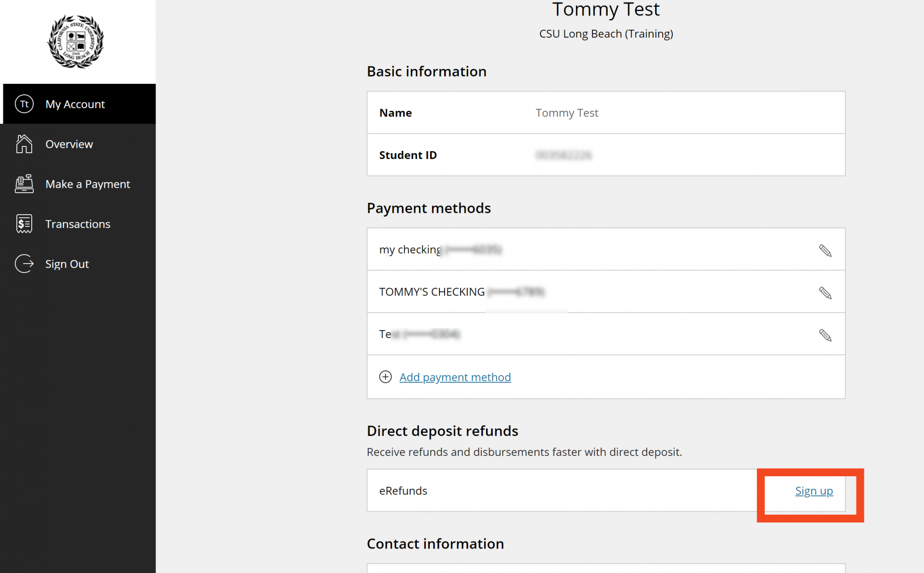
Task: Navigate to Transactions section
Action: tap(78, 224)
